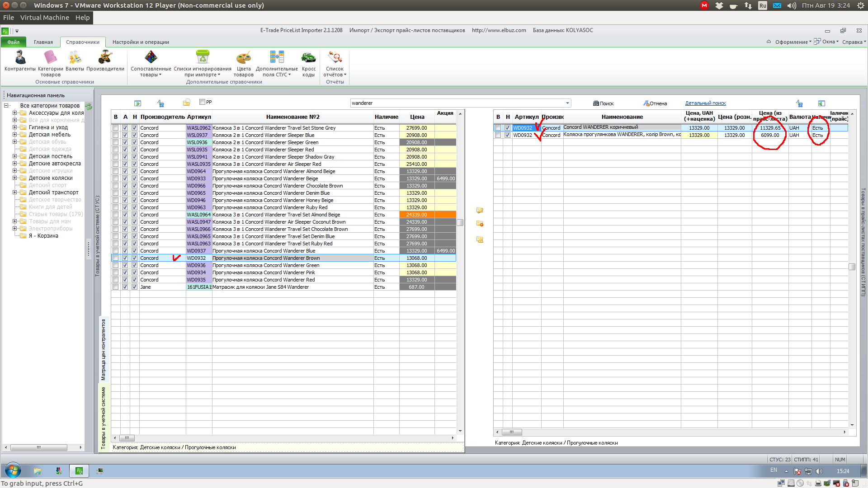Open the Список отчётов dropdown

pyautogui.click(x=335, y=63)
